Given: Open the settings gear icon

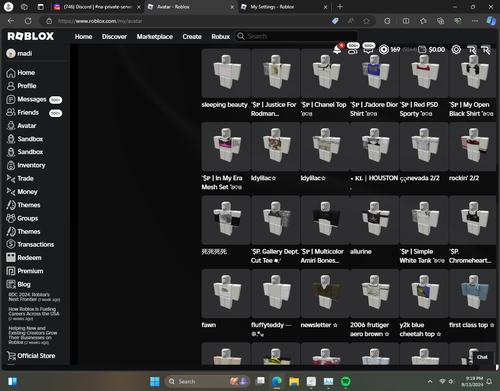Looking at the screenshot, I should pyautogui.click(x=456, y=50).
